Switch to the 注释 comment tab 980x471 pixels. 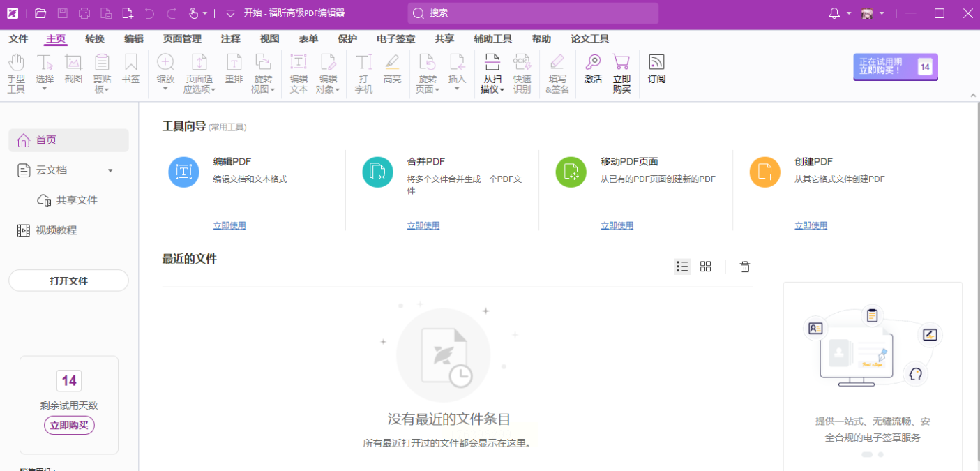pyautogui.click(x=230, y=39)
